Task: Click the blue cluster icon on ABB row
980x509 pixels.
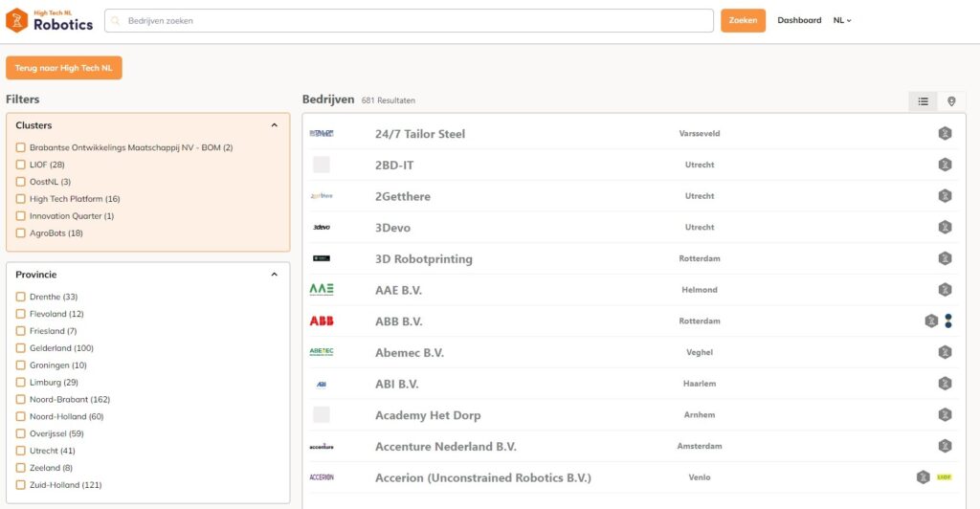Action: pyautogui.click(x=948, y=321)
